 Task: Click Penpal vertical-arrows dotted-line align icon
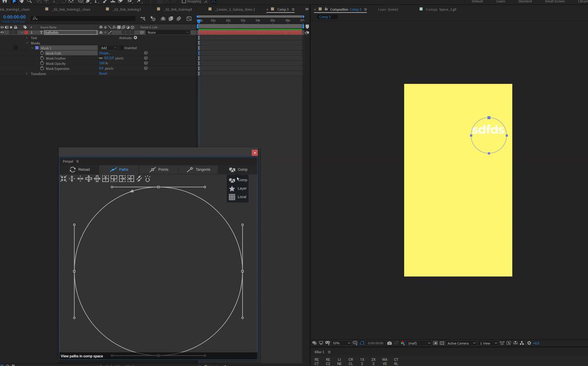tap(72, 179)
